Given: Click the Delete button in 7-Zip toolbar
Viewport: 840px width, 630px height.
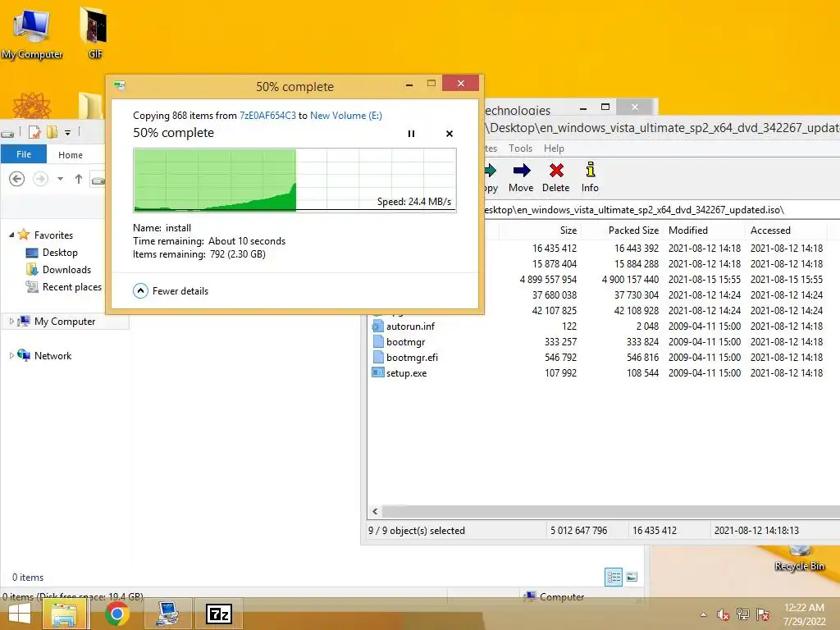Looking at the screenshot, I should [x=555, y=178].
